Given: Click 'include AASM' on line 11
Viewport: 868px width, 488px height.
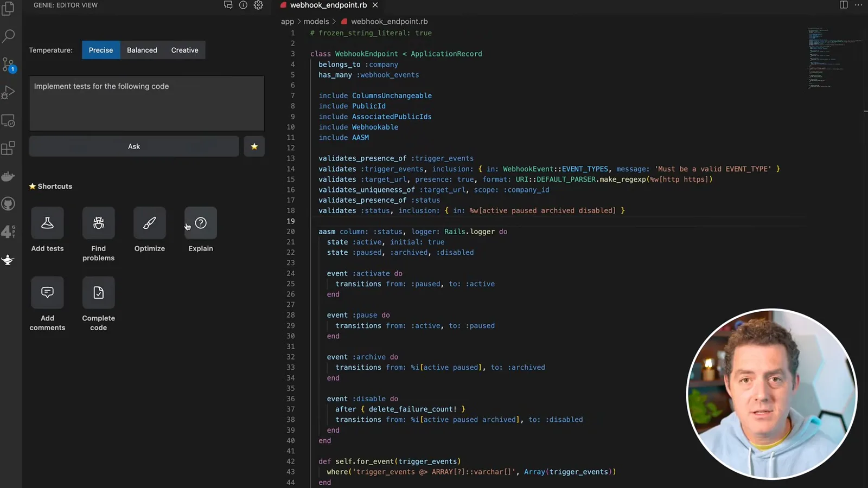Looking at the screenshot, I should tap(344, 138).
